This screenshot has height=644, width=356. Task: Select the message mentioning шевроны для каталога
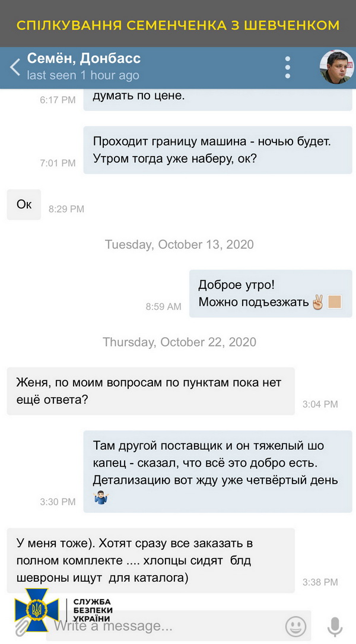point(150,560)
